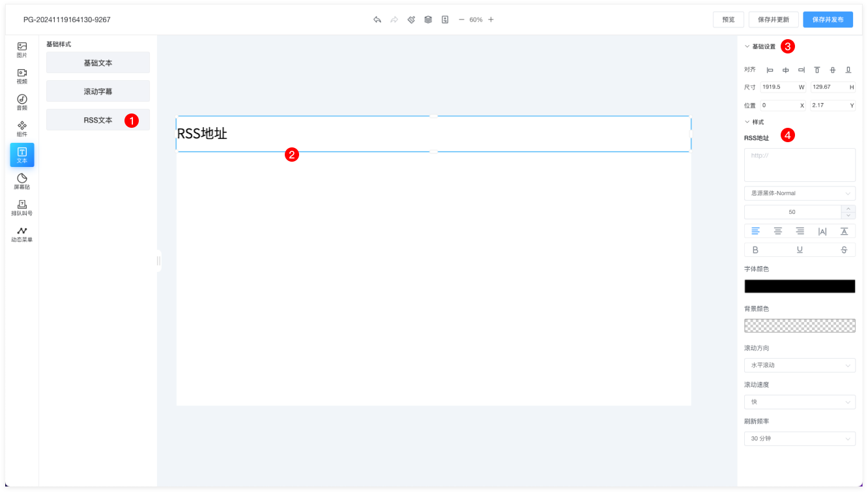Zoom in with the plus icon
This screenshot has width=868, height=493.
491,20
